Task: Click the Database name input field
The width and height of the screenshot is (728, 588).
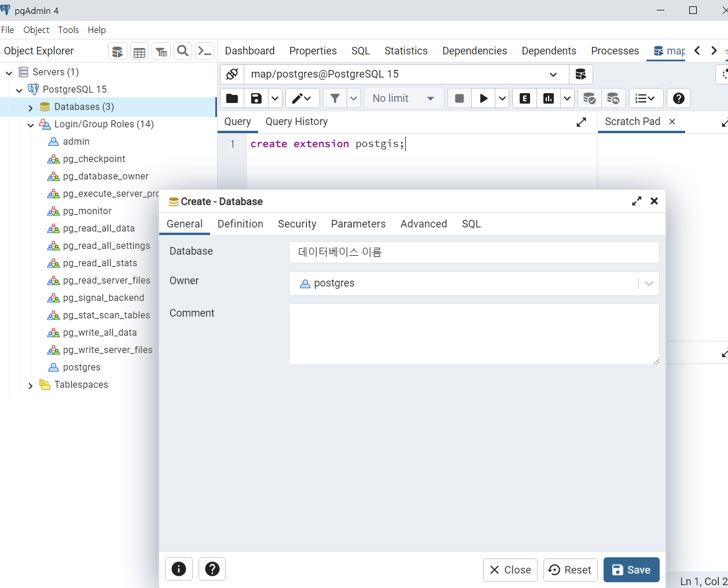Action: coord(474,252)
